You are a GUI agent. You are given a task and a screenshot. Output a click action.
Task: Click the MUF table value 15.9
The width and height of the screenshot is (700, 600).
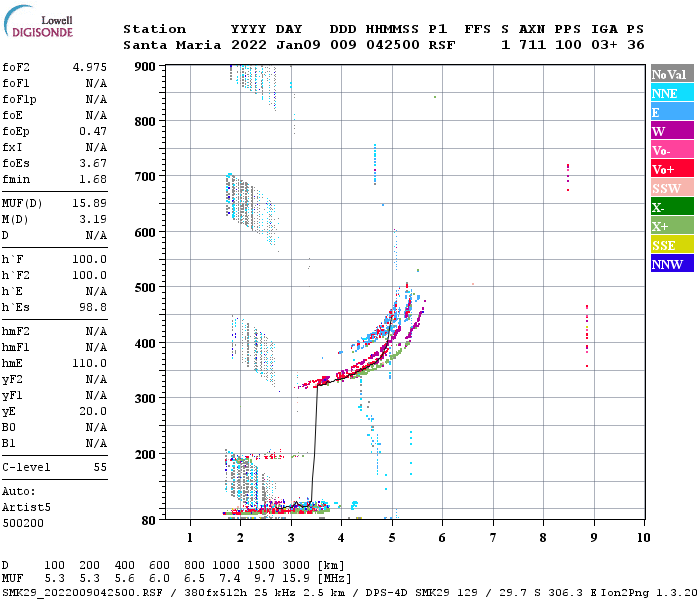296,579
